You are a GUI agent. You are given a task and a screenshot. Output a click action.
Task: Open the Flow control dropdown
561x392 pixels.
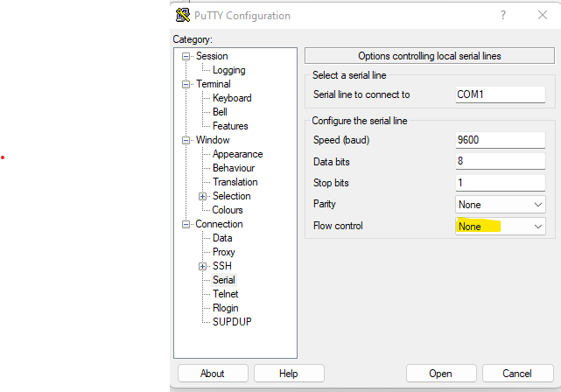[x=500, y=227]
